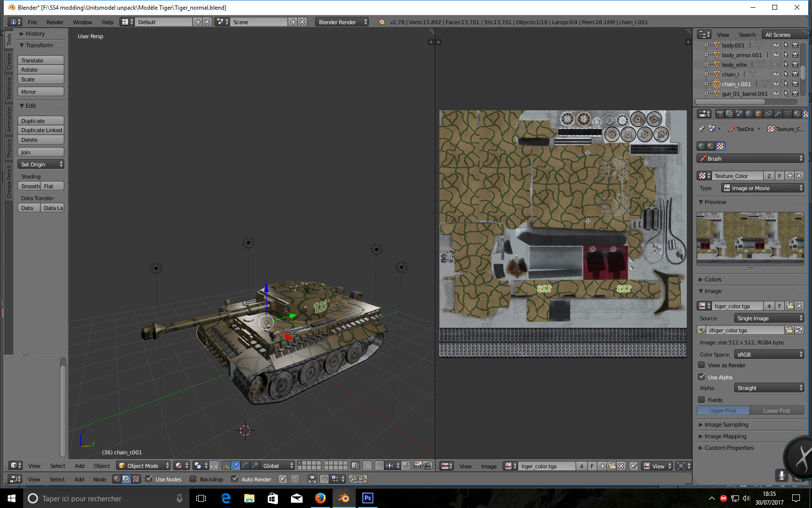Pin image in UV/Image editor header
The image size is (812, 508).
click(x=634, y=466)
